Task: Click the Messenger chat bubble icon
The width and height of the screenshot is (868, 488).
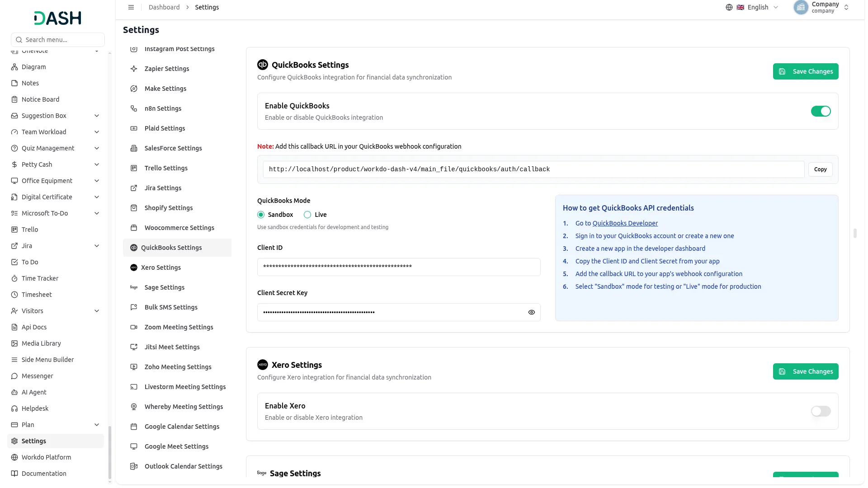Action: coord(14,376)
